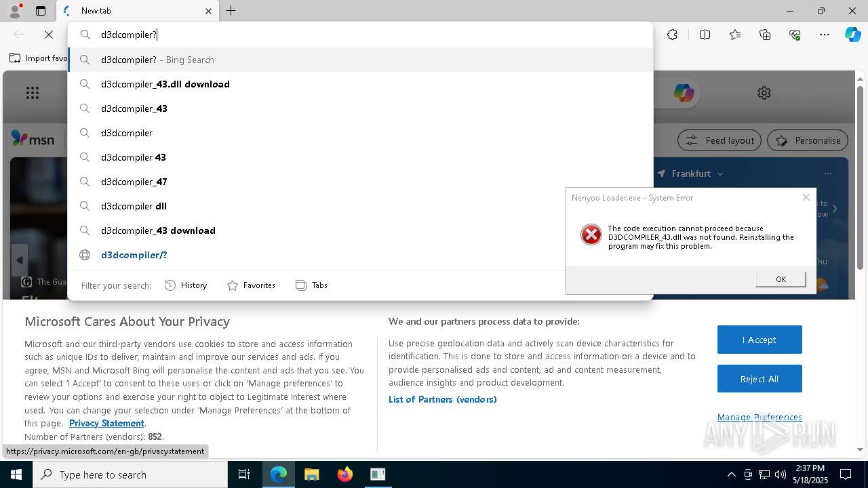
Task: Open File Explorer from taskbar
Action: click(x=311, y=474)
